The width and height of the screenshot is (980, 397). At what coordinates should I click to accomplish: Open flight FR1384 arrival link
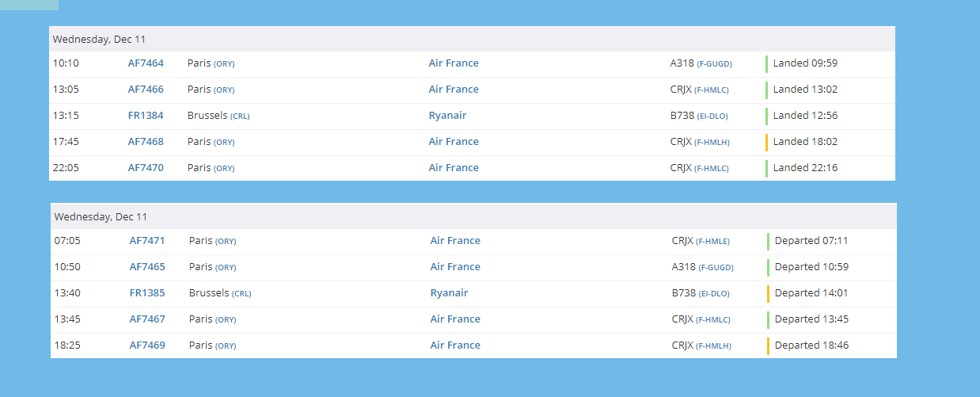tap(146, 116)
